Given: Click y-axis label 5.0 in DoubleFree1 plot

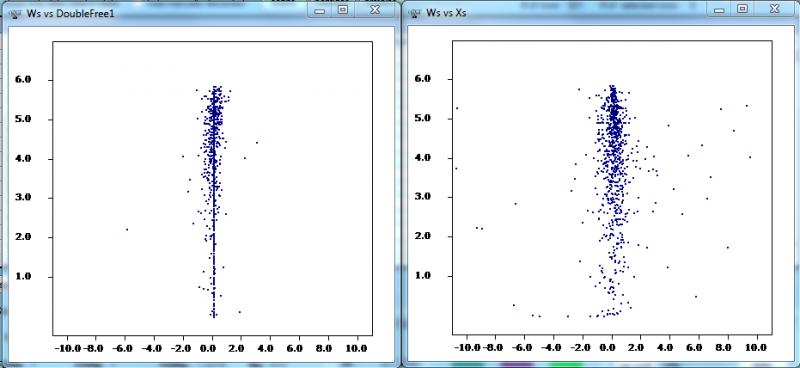Looking at the screenshot, I should click(x=22, y=119).
